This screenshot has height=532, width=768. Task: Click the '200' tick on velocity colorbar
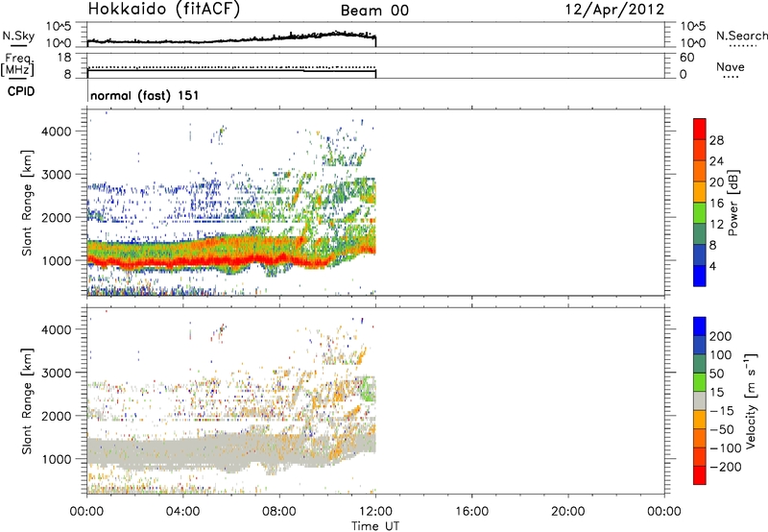pyautogui.click(x=721, y=336)
